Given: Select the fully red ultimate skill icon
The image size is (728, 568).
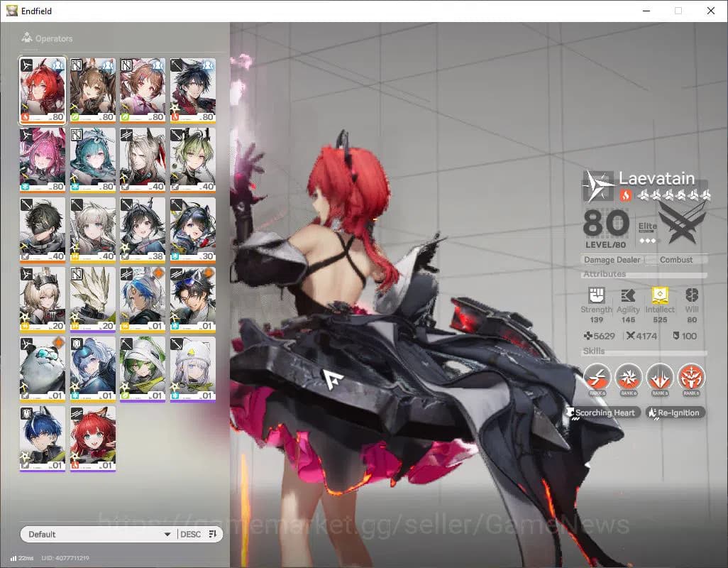Looking at the screenshot, I should [x=691, y=376].
